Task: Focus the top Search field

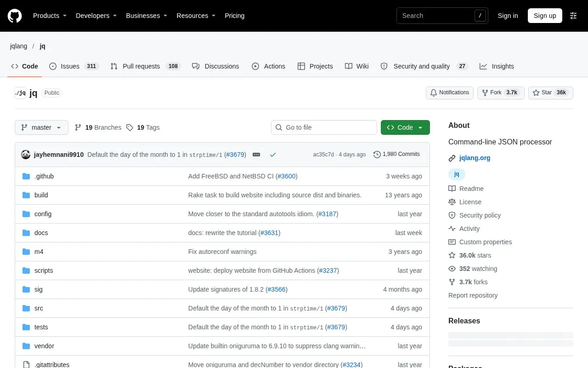Action: click(x=442, y=16)
